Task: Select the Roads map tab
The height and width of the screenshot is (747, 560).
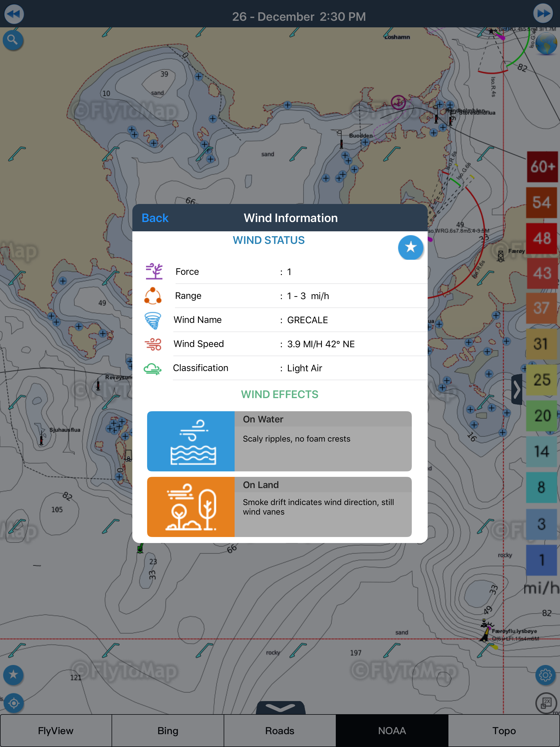Action: (x=280, y=730)
